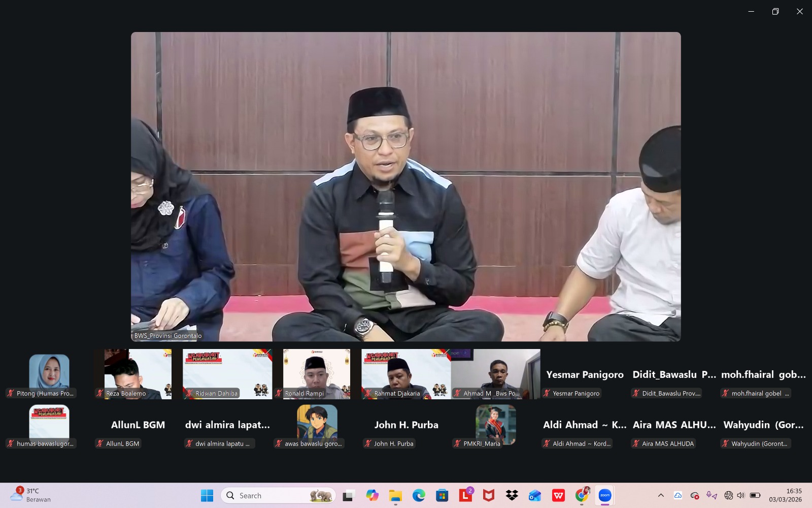The height and width of the screenshot is (508, 812).
Task: Open the 31°C Berawan weather widget
Action: (30, 495)
